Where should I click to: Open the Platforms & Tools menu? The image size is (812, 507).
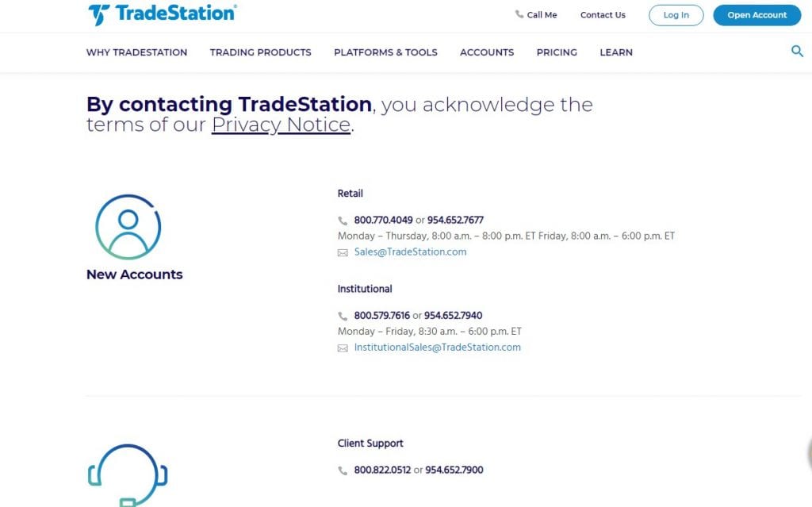pyautogui.click(x=385, y=52)
